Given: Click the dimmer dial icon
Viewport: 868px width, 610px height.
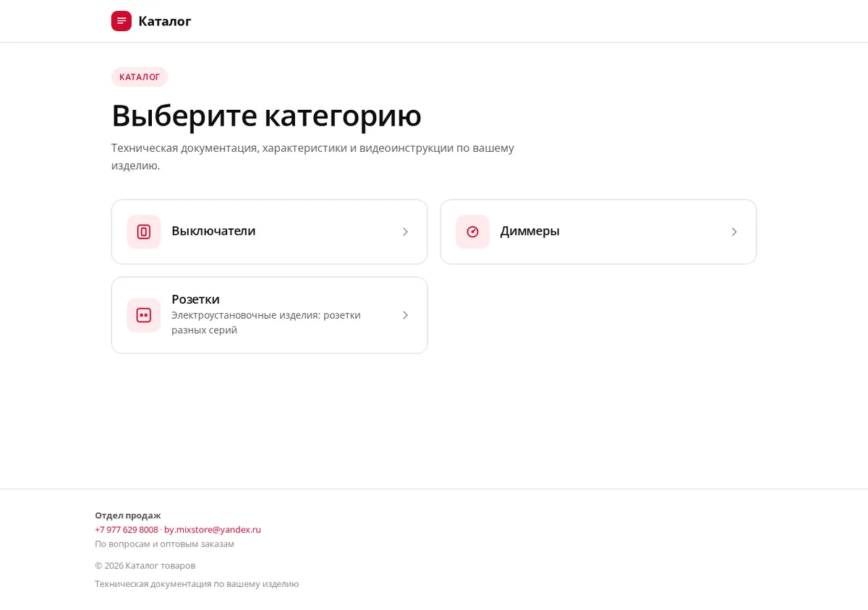Looking at the screenshot, I should [x=472, y=232].
